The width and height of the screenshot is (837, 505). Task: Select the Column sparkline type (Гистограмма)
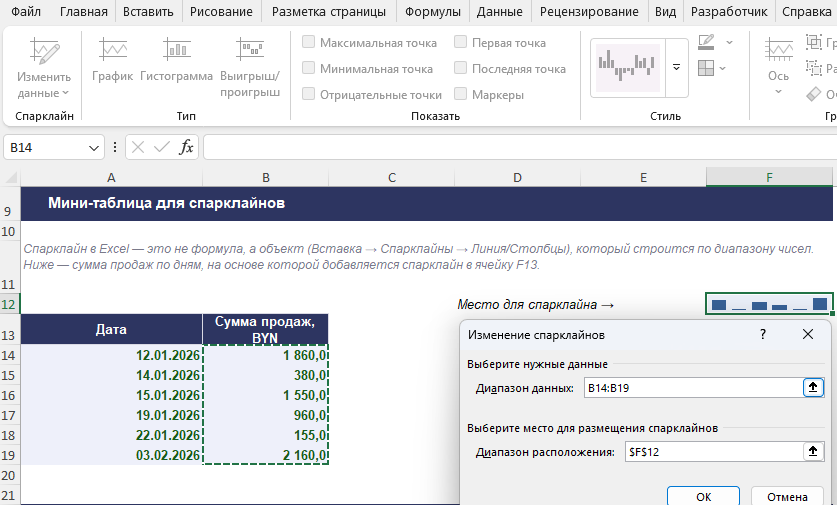(177, 60)
